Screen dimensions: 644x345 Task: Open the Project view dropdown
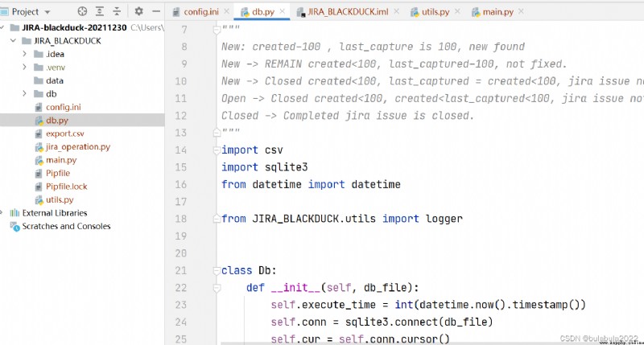(x=47, y=12)
